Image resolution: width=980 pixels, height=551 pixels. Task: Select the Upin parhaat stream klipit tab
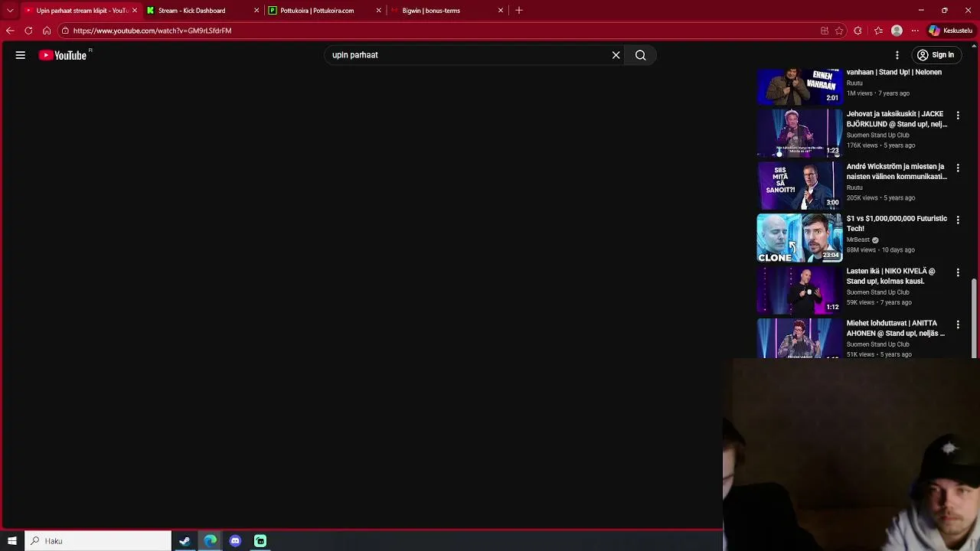(x=80, y=11)
